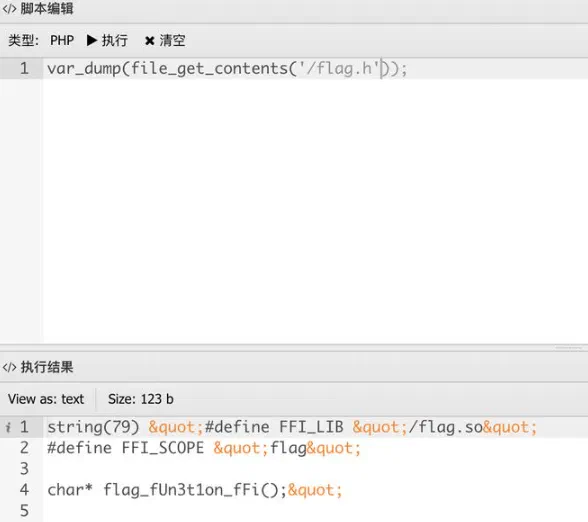Click the splitter handle between editor and results
The height and width of the screenshot is (522, 588).
point(569,348)
